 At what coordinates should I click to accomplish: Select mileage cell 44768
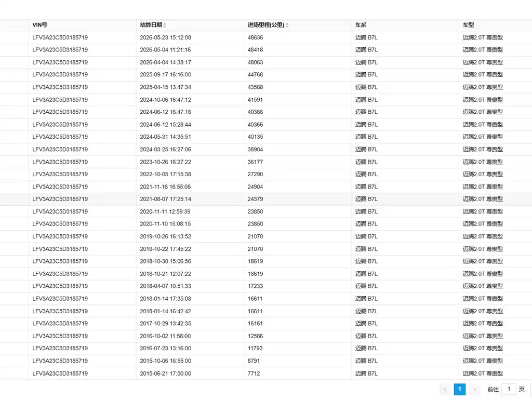tap(255, 75)
